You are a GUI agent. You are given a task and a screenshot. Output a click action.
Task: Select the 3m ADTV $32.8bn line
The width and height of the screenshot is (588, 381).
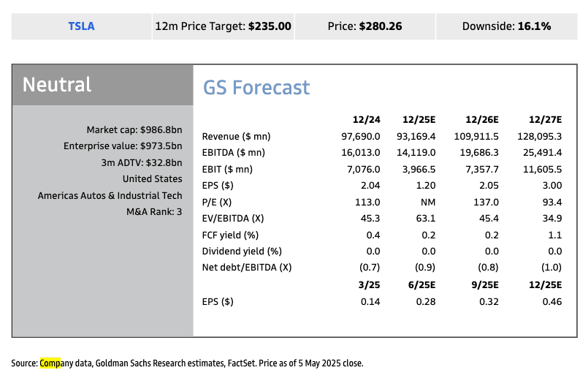[142, 162]
